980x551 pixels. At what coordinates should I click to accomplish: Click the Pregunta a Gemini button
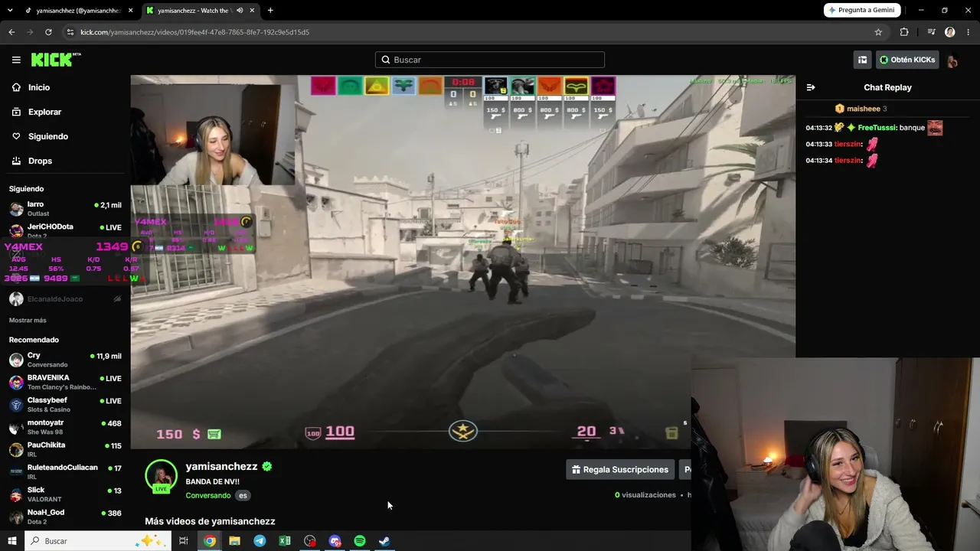coord(862,10)
